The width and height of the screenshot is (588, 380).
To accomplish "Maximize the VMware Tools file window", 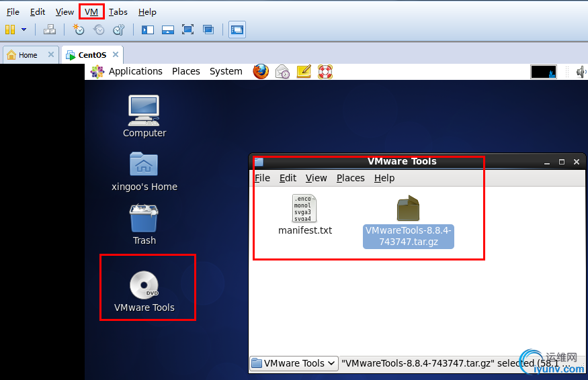I will 562,162.
